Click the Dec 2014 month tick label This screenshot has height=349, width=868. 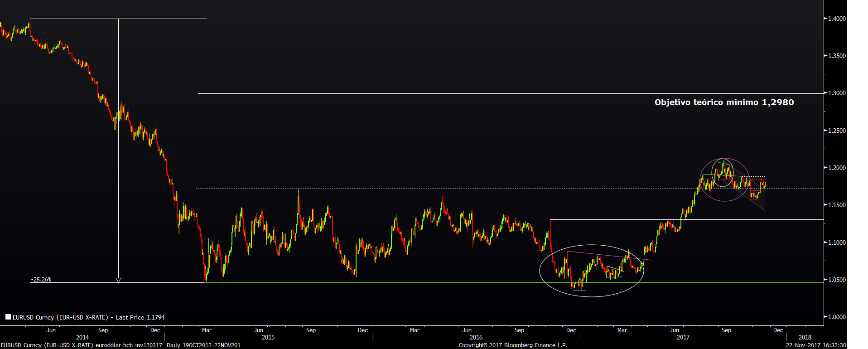(x=155, y=330)
